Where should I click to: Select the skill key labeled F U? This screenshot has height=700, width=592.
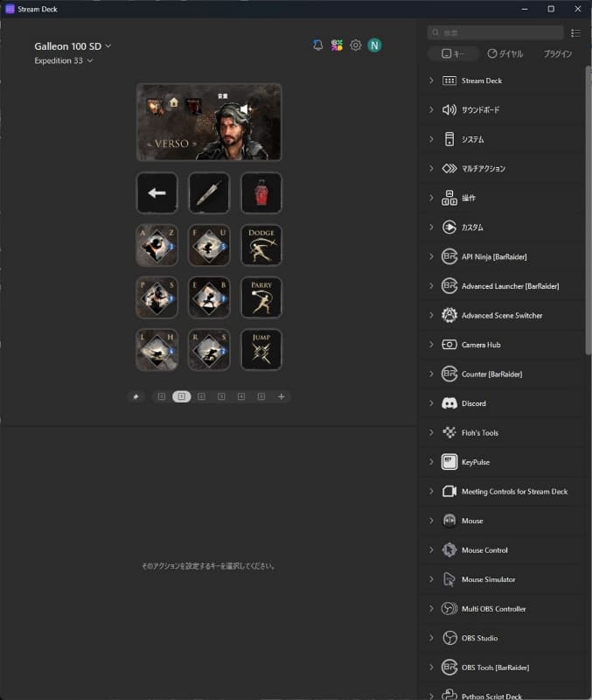(x=209, y=245)
